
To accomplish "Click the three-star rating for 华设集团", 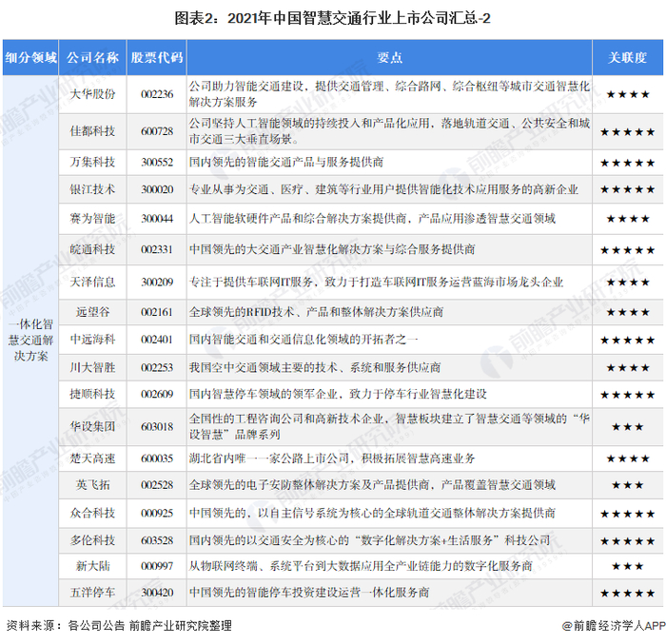I will [628, 427].
